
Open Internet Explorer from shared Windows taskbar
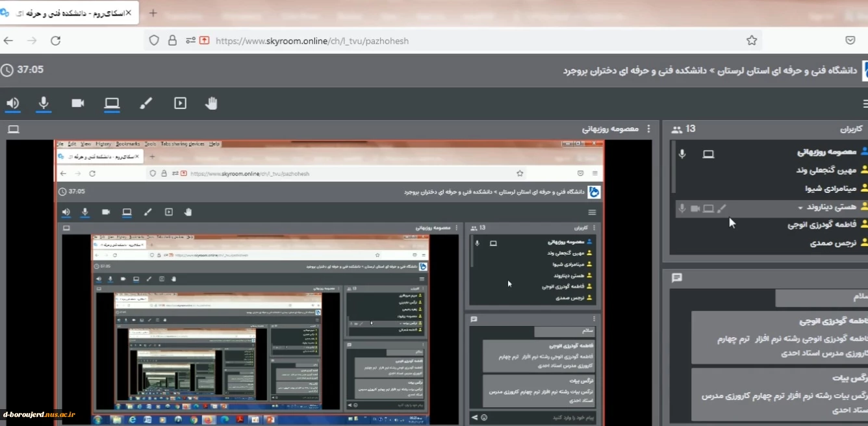[132, 420]
